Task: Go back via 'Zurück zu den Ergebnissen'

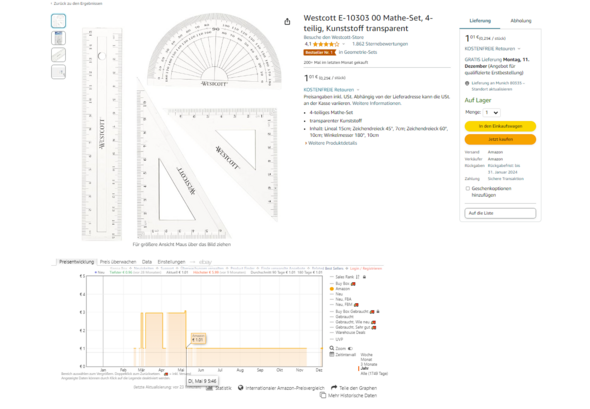Action: 76,3
